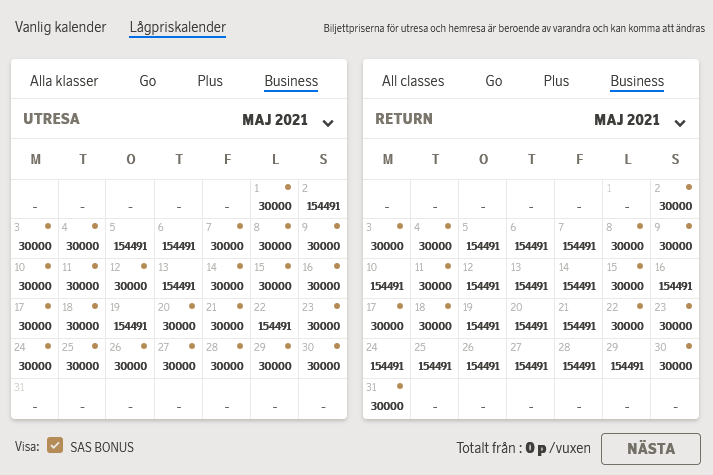This screenshot has width=713, height=475.
Task: Select May 23 in return calendar
Action: point(675,318)
